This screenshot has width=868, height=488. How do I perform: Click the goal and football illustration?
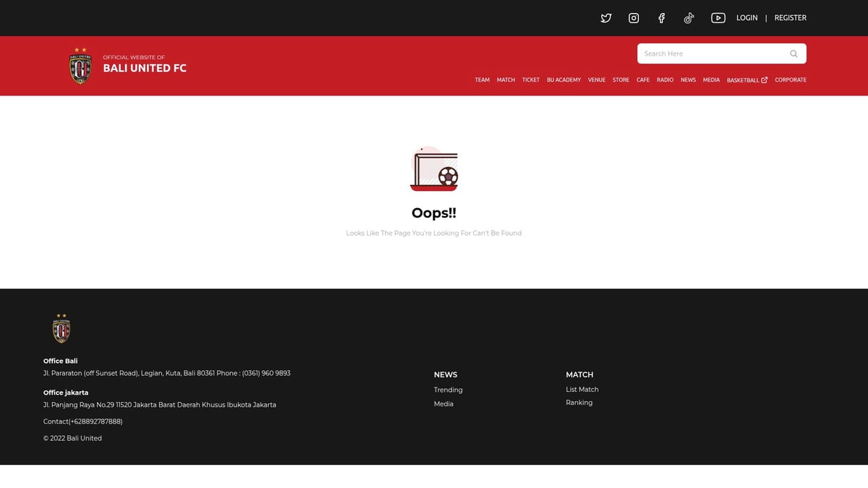[434, 168]
